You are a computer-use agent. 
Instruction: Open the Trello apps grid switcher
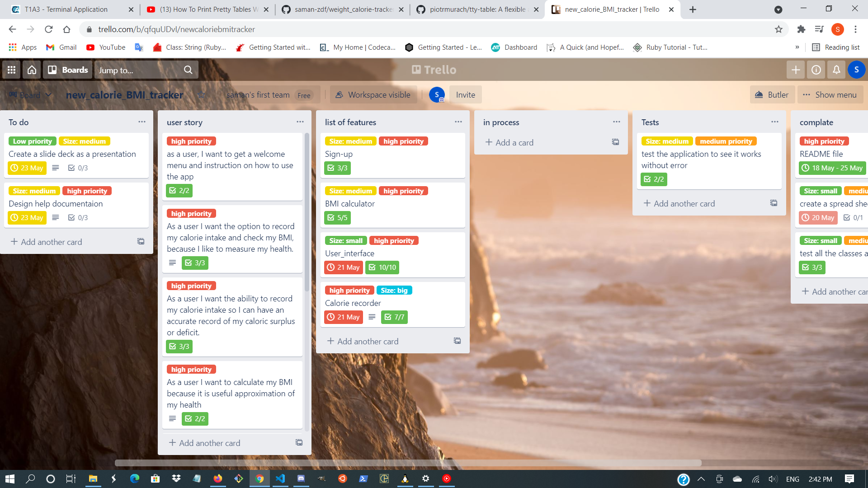point(11,70)
